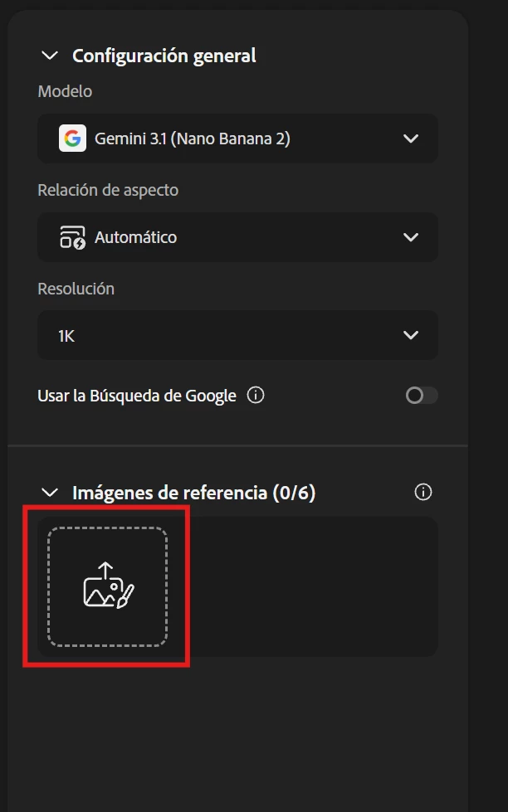The image size is (508, 812).
Task: Click chevron arrow in Relación de aspecto dropdown
Action: pos(411,237)
